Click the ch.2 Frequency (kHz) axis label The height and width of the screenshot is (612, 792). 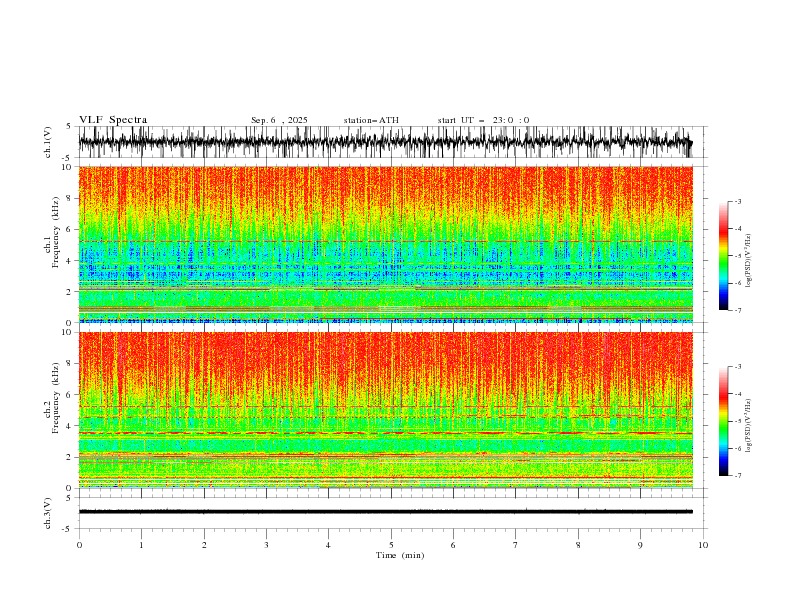[x=52, y=398]
